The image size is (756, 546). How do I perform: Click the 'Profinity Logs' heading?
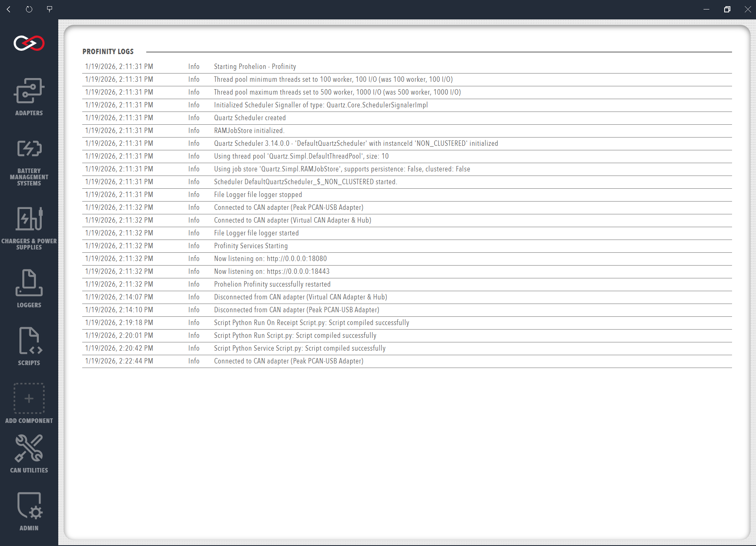point(108,52)
